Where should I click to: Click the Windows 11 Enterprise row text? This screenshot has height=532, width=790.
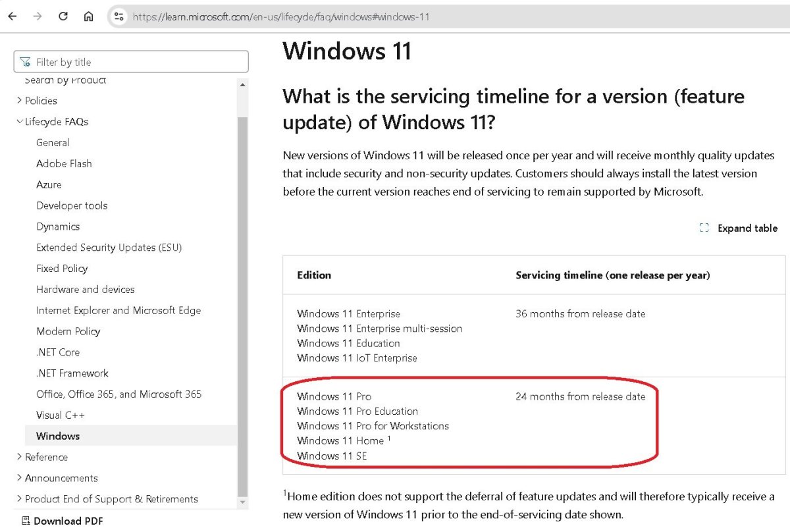348,314
